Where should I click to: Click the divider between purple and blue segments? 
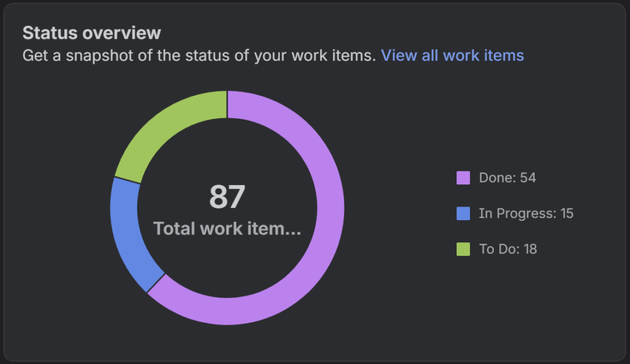pos(156,283)
